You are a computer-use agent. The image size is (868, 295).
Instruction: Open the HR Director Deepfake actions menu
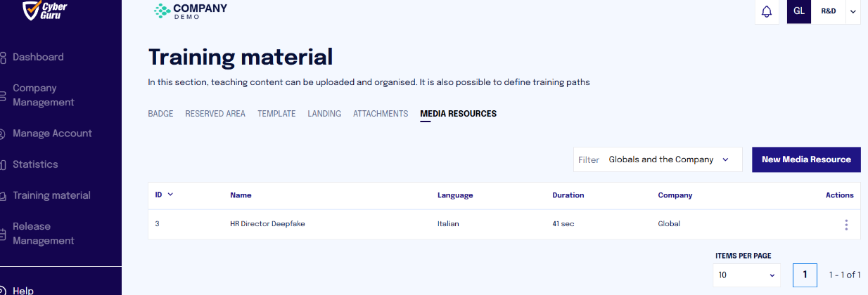point(846,225)
